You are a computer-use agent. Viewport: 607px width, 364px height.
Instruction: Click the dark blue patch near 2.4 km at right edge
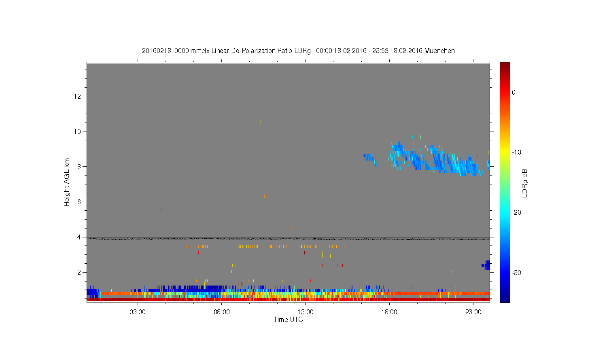(486, 265)
